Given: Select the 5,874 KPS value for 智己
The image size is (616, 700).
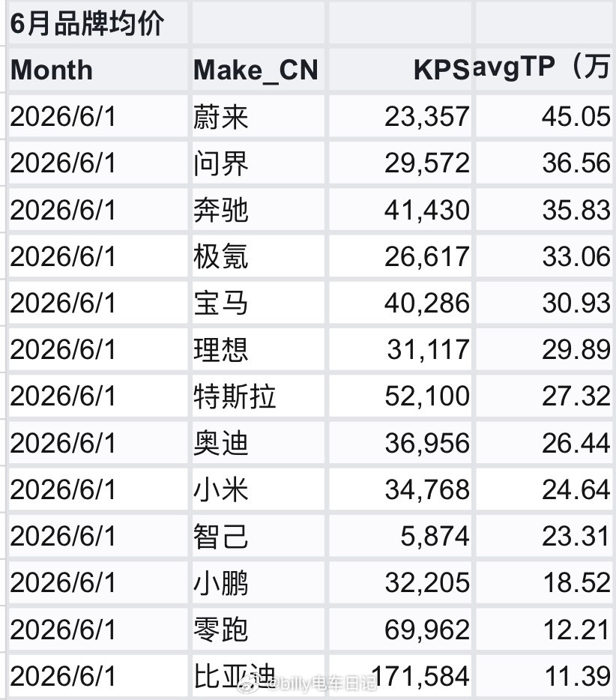Looking at the screenshot, I should click(400, 536).
